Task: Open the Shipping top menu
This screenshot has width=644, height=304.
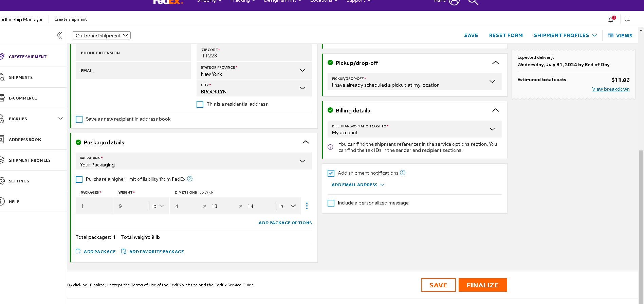Action: coord(209,1)
